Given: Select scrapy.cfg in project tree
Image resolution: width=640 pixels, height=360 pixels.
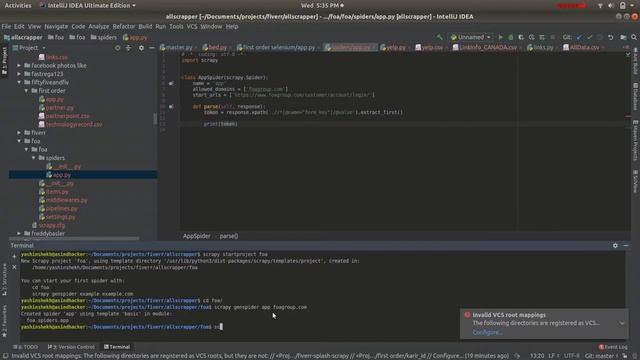Looking at the screenshot, I should click(x=49, y=225).
